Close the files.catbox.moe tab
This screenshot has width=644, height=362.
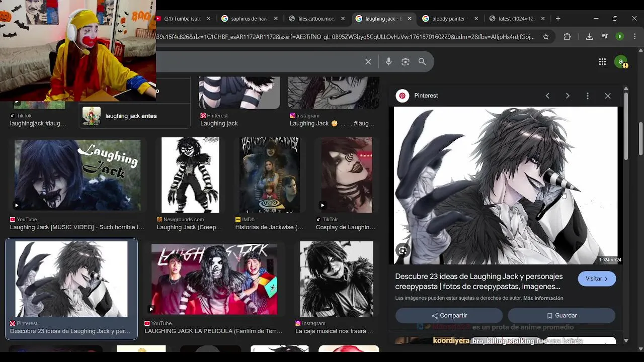343,19
